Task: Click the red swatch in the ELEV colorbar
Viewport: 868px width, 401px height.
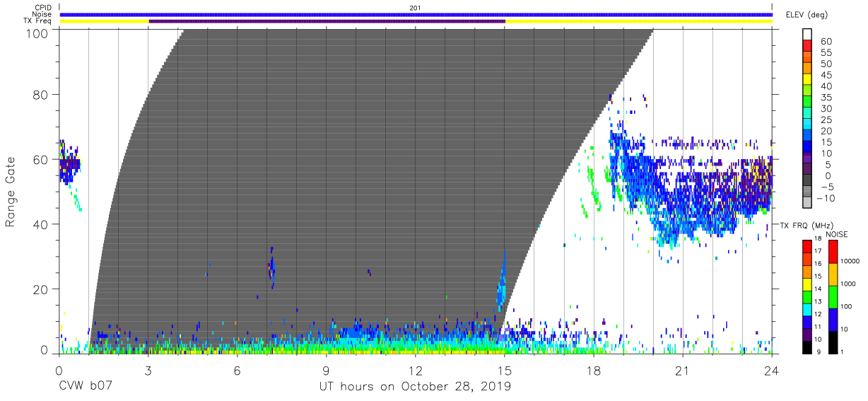Action: pyautogui.click(x=807, y=47)
